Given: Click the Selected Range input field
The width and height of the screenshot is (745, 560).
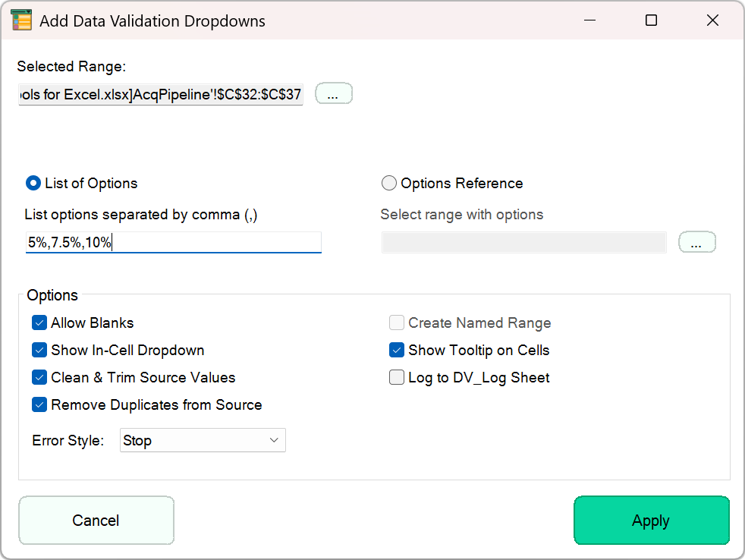Looking at the screenshot, I should [x=161, y=94].
